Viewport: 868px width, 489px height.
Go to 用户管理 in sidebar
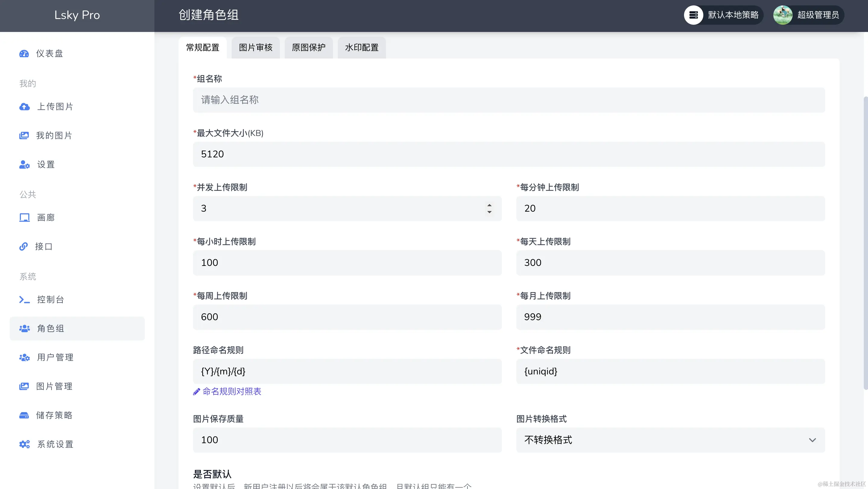55,357
